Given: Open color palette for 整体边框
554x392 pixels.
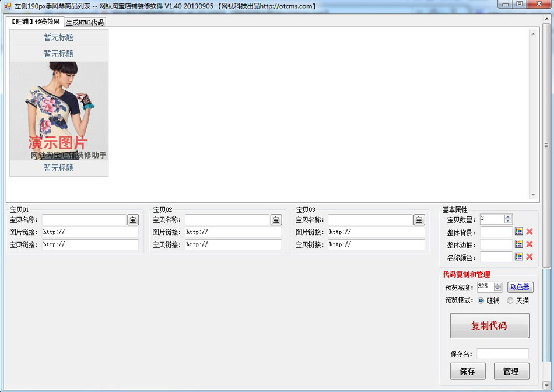Looking at the screenshot, I should [x=518, y=244].
